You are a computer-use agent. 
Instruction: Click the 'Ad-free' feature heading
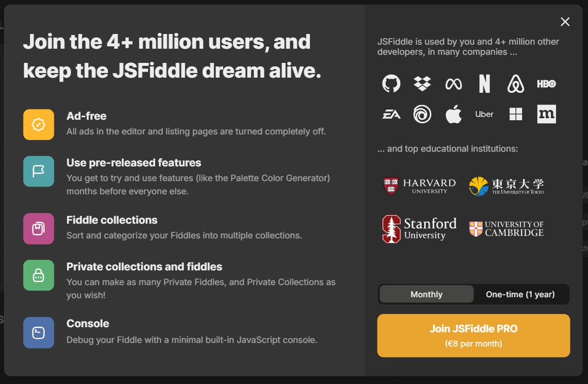tap(86, 116)
